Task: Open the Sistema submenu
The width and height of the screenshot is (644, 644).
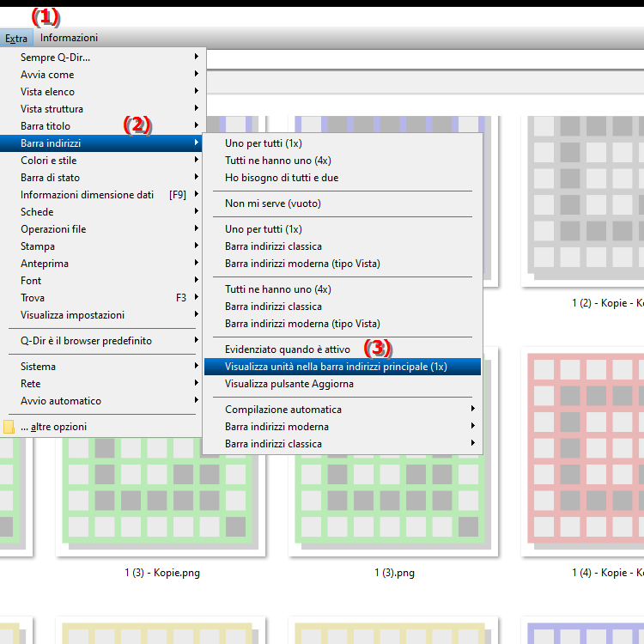Action: pos(101,367)
